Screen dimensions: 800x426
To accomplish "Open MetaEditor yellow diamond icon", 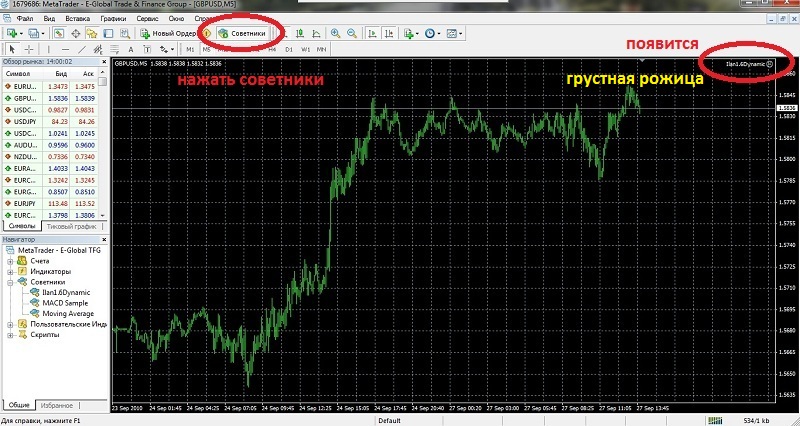I will tap(207, 33).
